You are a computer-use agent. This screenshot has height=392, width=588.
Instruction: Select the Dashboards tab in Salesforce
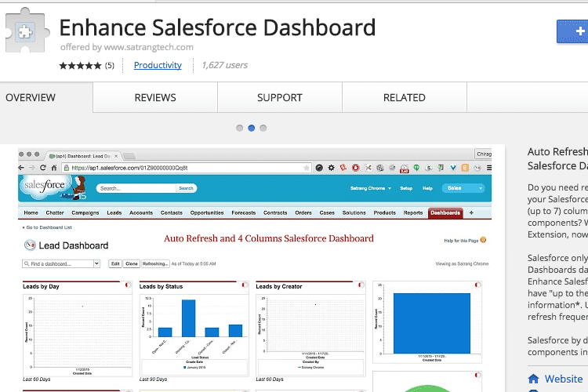pos(445,212)
